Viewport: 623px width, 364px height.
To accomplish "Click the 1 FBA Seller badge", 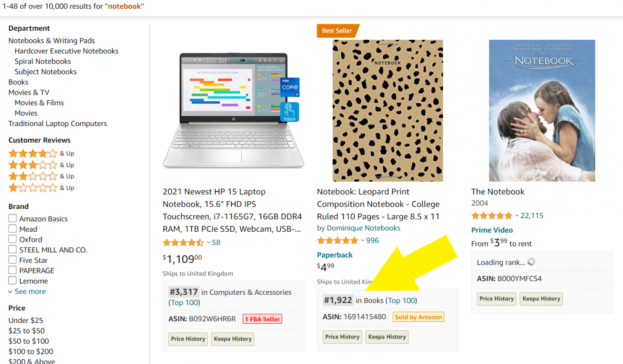I will 262,319.
